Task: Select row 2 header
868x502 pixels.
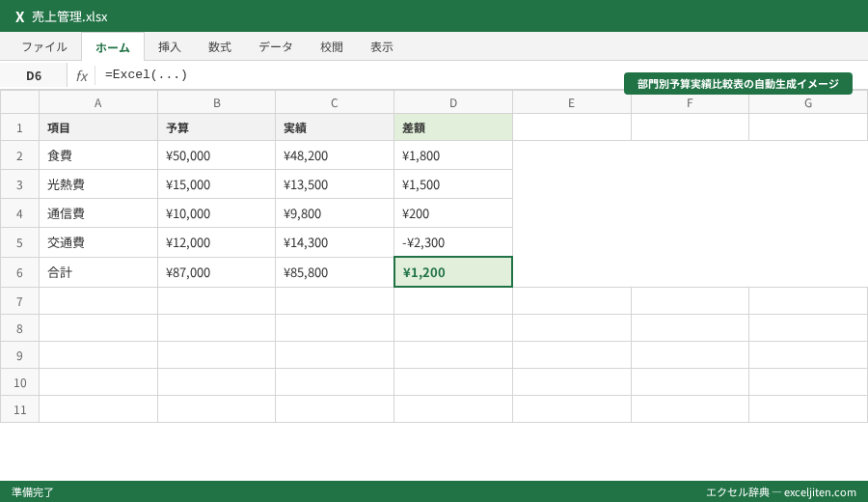Action: (20, 155)
